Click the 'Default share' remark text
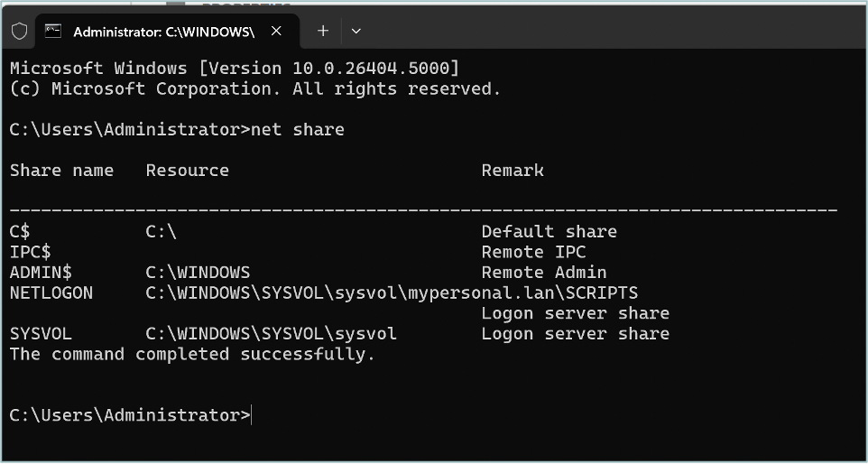The height and width of the screenshot is (464, 868). pos(549,231)
